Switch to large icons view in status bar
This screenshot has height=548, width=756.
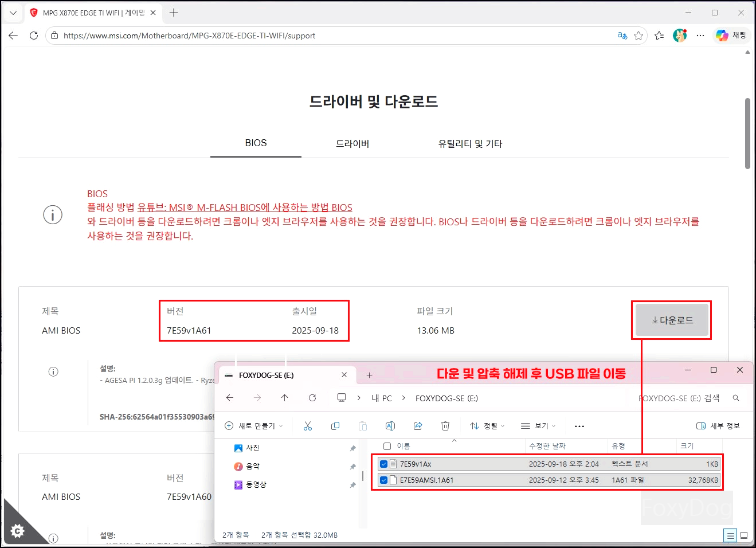pyautogui.click(x=744, y=535)
